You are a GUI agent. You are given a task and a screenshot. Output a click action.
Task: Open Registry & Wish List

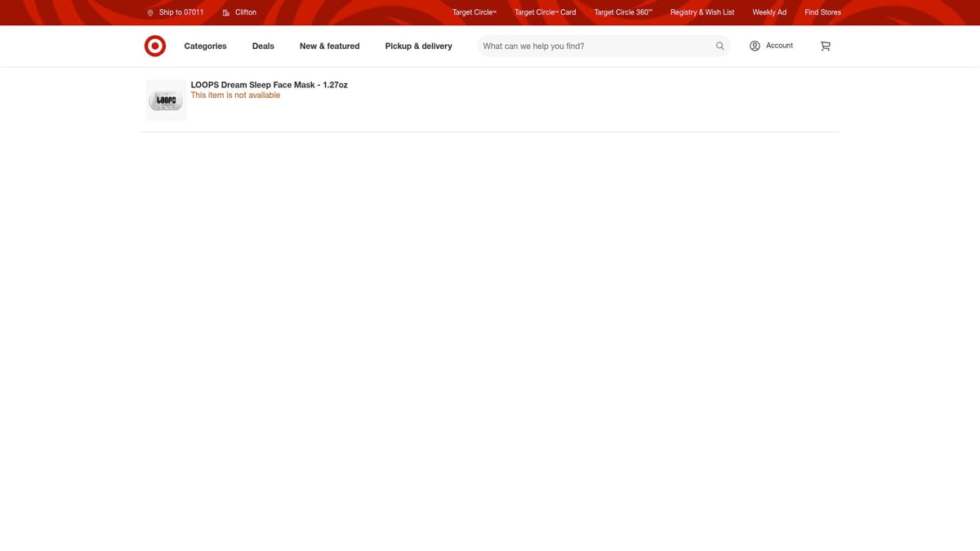(702, 12)
